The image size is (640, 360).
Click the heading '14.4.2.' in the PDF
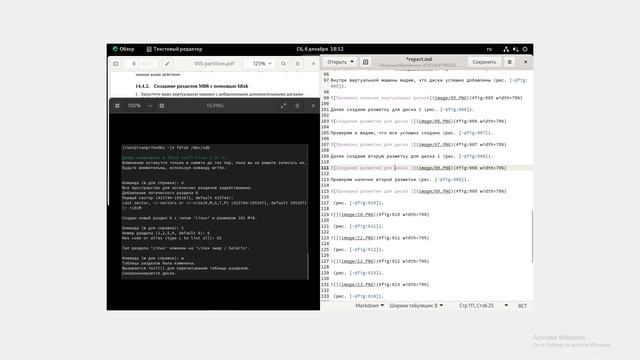(x=142, y=86)
